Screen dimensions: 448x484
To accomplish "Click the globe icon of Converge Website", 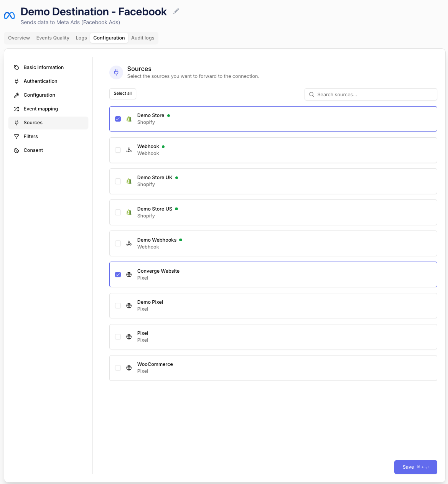I will [129, 275].
